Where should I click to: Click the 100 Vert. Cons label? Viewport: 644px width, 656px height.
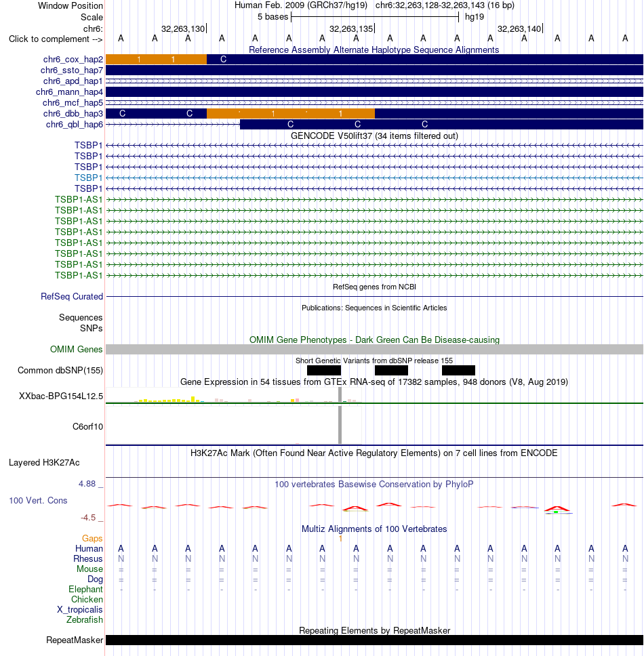[x=38, y=501]
